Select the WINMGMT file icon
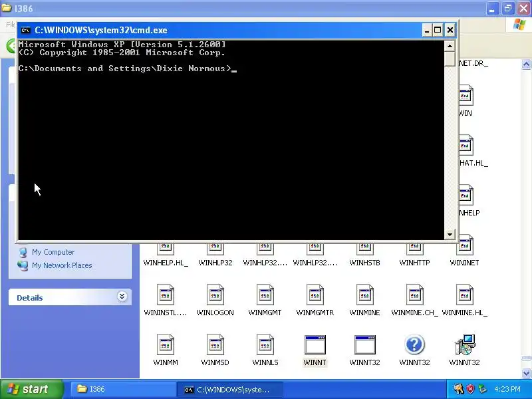The width and height of the screenshot is (532, 399). 265,295
